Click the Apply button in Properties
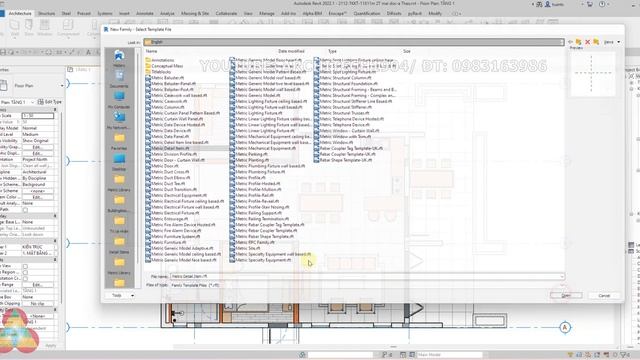This screenshot has width=640, height=360. pyautogui.click(x=51, y=346)
